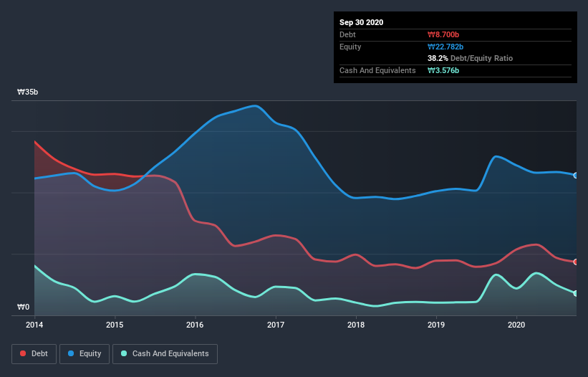Click the ₩35b y-axis label
588x377 pixels.
click(x=28, y=92)
